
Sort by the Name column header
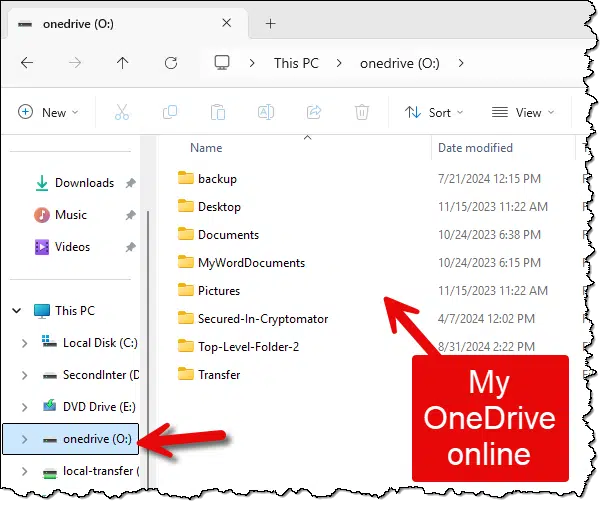(x=206, y=148)
